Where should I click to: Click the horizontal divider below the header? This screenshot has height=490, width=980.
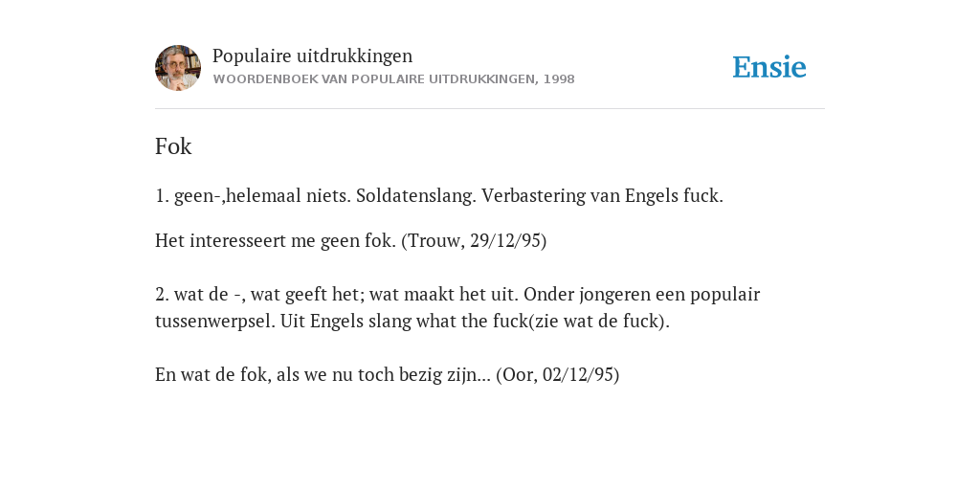(x=490, y=109)
